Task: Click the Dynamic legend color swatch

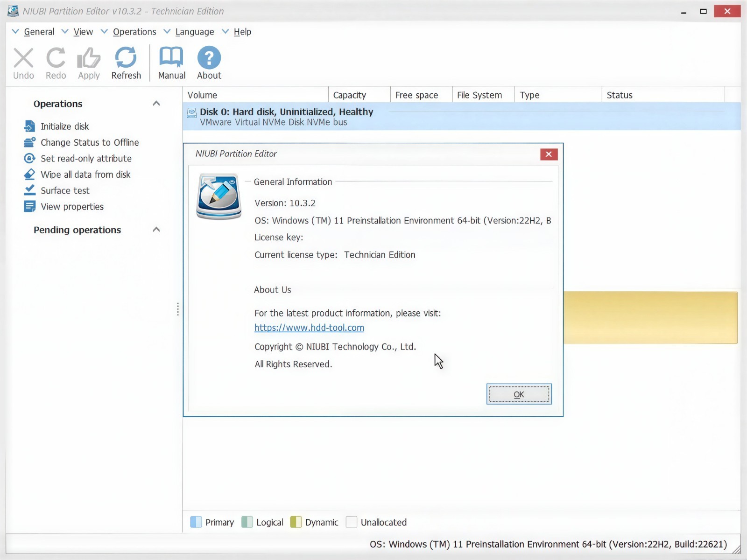Action: click(296, 522)
